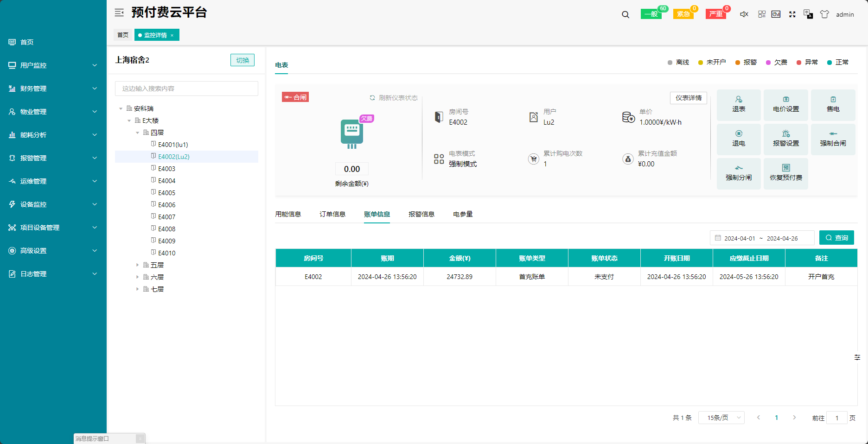
Task: Open table column settings icon at right edge
Action: (857, 357)
